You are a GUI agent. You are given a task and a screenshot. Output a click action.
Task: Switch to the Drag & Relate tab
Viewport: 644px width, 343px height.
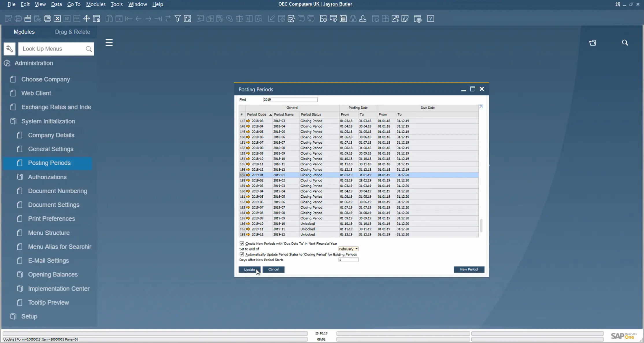pyautogui.click(x=73, y=32)
